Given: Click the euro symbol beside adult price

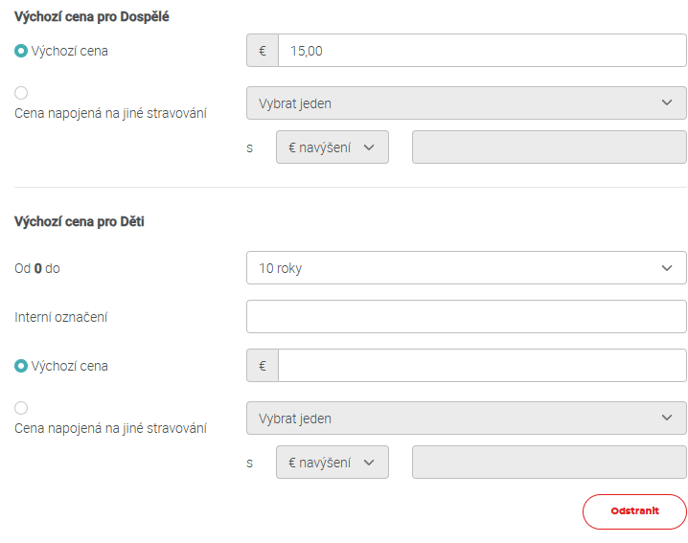Looking at the screenshot, I should 262,51.
